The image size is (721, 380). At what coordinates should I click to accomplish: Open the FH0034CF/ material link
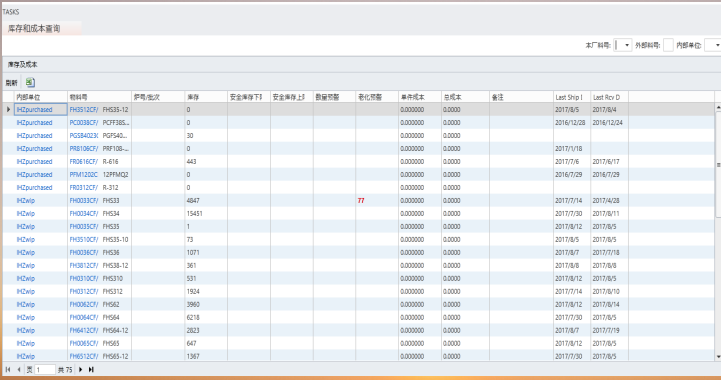[84, 213]
